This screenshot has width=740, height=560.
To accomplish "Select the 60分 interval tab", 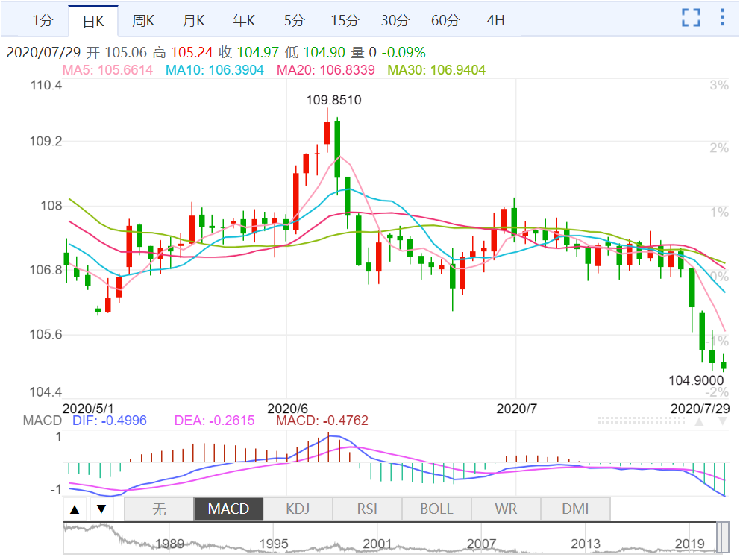I will pos(445,21).
